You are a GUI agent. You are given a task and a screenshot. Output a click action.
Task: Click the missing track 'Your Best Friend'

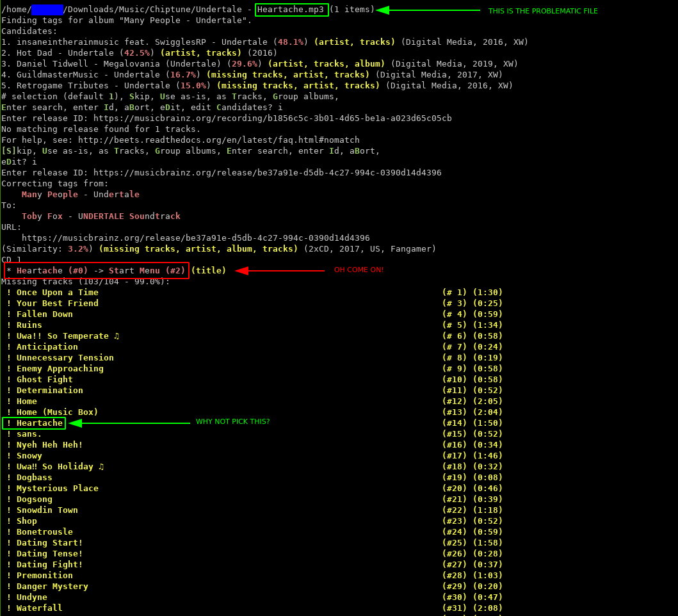tap(58, 304)
